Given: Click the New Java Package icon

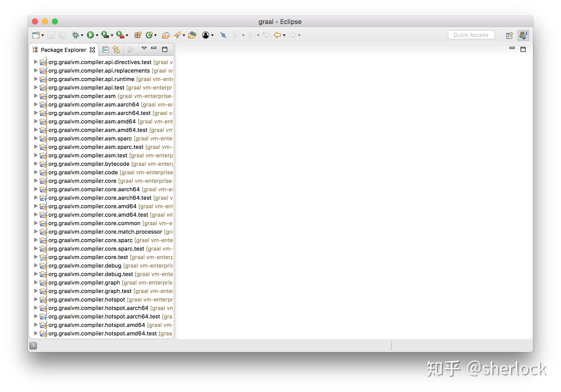Looking at the screenshot, I should [x=138, y=35].
